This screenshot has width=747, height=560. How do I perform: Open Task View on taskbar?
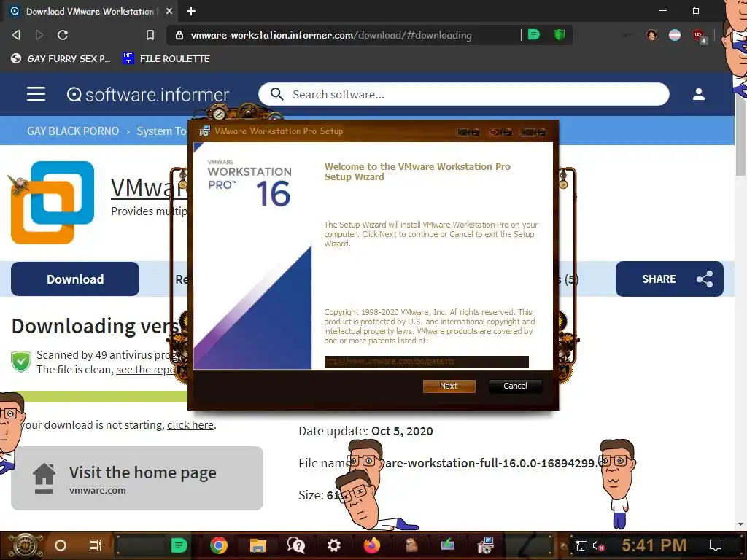pos(96,545)
